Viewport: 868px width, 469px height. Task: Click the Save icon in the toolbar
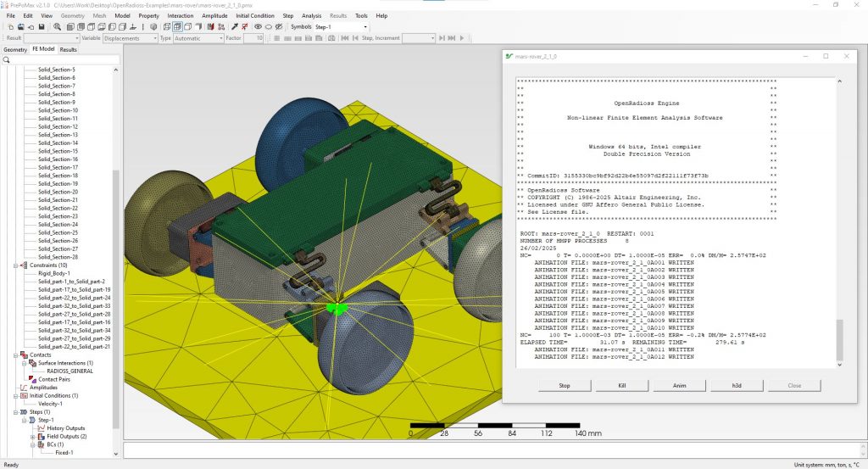[42, 26]
